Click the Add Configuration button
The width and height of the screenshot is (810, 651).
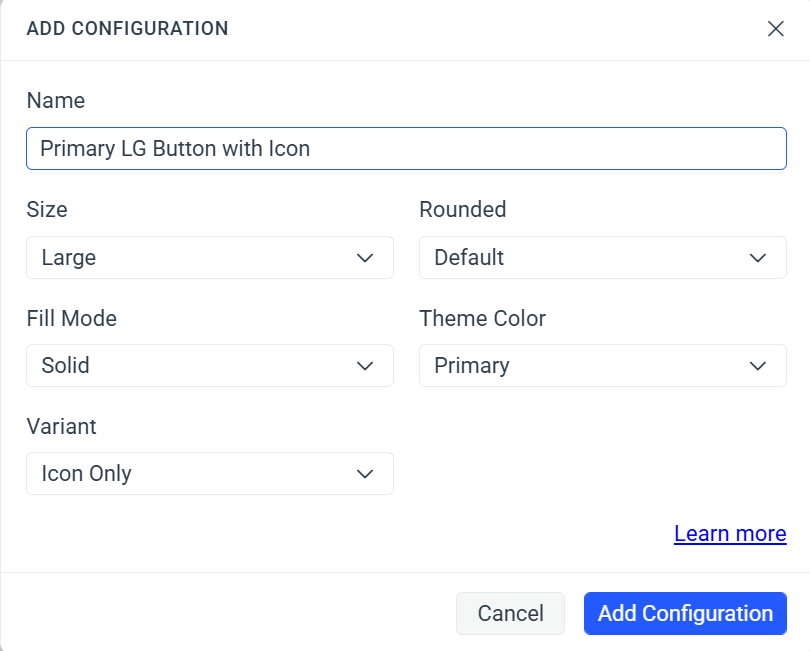[685, 613]
